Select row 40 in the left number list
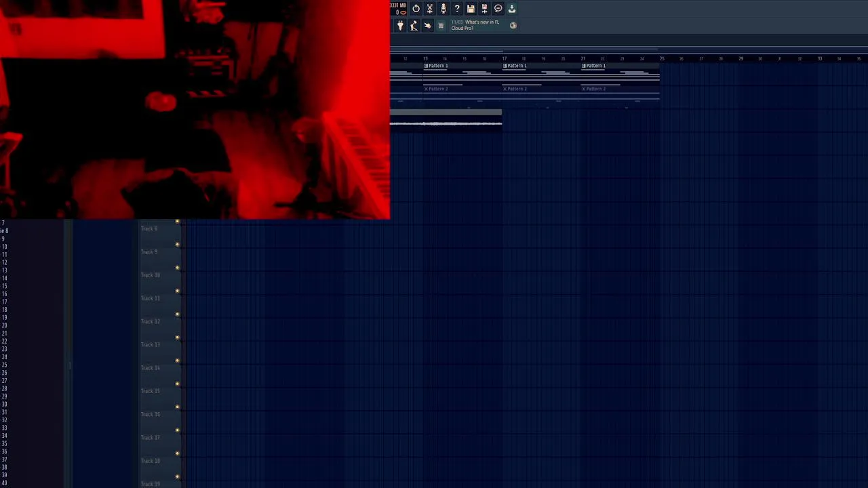This screenshot has width=868, height=488. click(4, 484)
